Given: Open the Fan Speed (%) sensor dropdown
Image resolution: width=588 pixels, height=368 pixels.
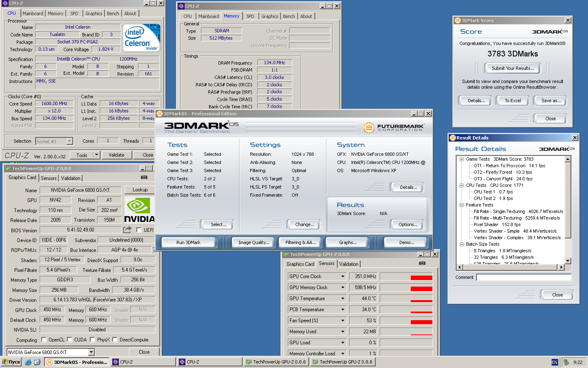Looking at the screenshot, I should (343, 321).
